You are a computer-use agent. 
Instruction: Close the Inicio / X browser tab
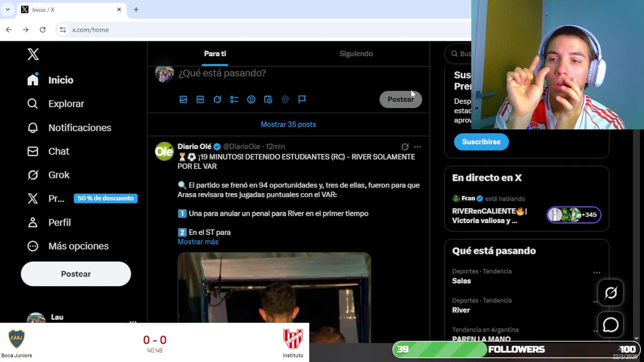click(x=119, y=10)
